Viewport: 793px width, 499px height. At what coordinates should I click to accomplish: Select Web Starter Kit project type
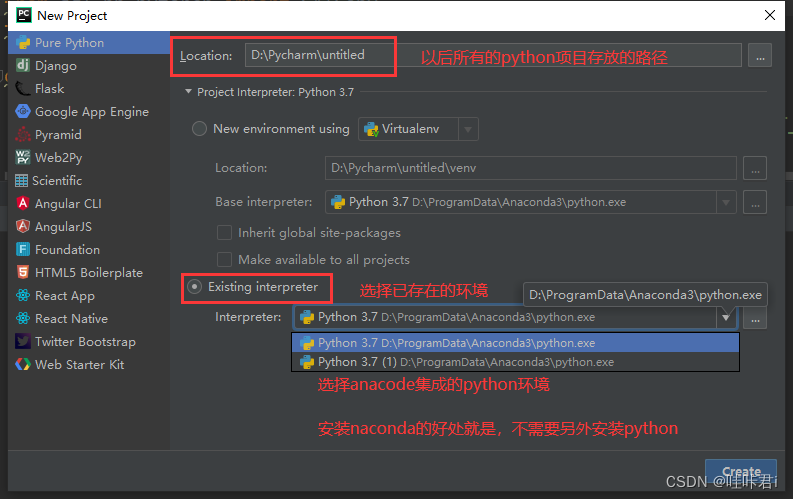point(89,364)
